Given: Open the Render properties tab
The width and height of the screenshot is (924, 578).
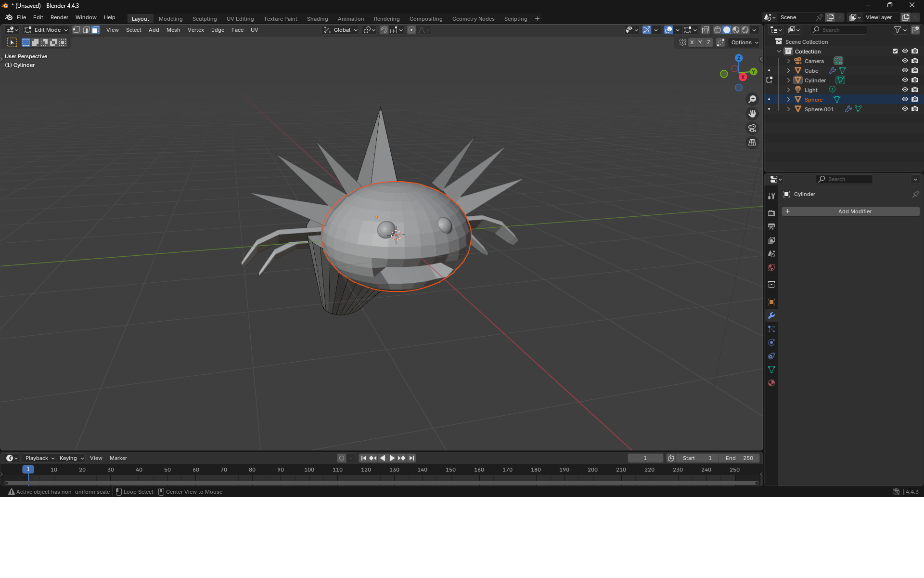Looking at the screenshot, I should click(771, 213).
